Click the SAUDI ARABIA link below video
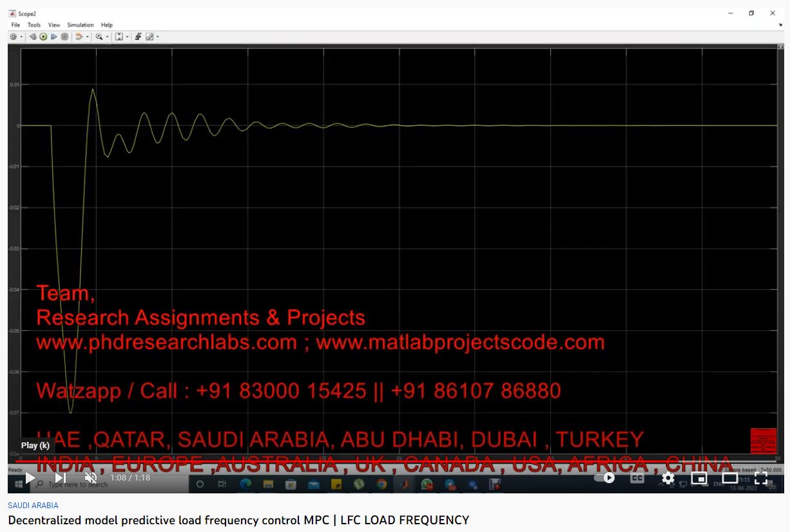The height and width of the screenshot is (532, 790). tap(33, 506)
